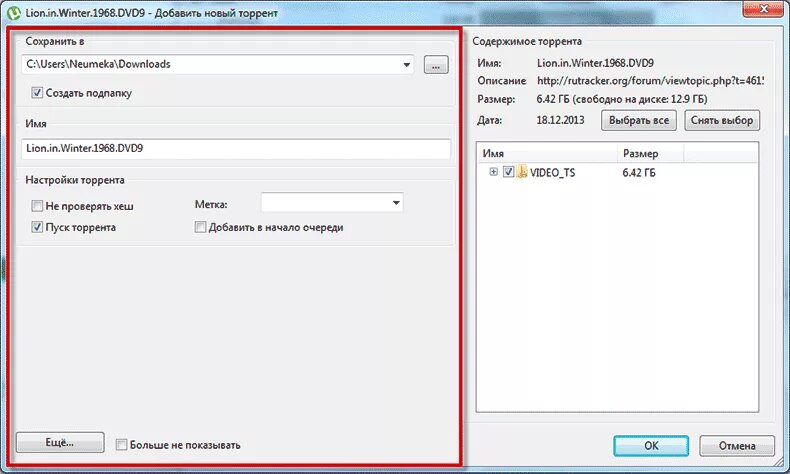Open the save path dropdown arrow
Image resolution: width=790 pixels, height=474 pixels.
(x=406, y=64)
